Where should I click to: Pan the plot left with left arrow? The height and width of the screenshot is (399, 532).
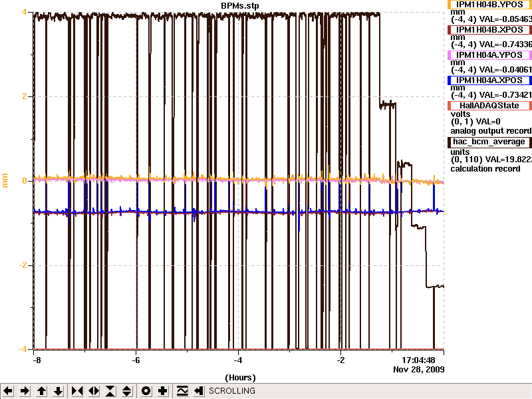point(8,391)
